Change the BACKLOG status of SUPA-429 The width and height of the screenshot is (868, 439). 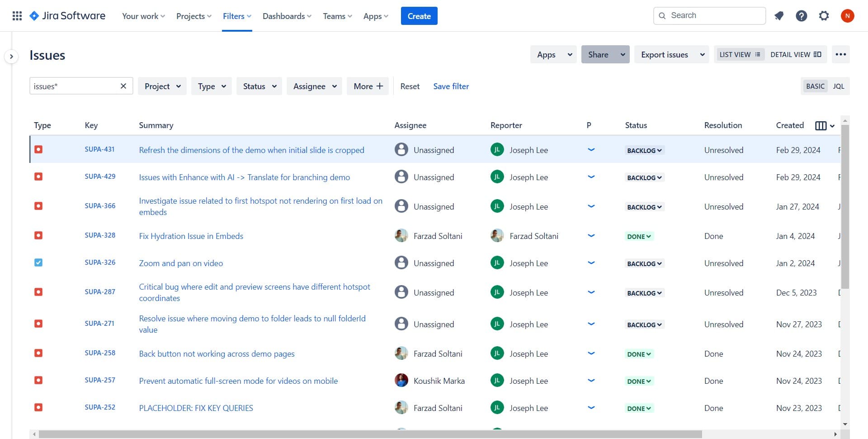pos(644,177)
